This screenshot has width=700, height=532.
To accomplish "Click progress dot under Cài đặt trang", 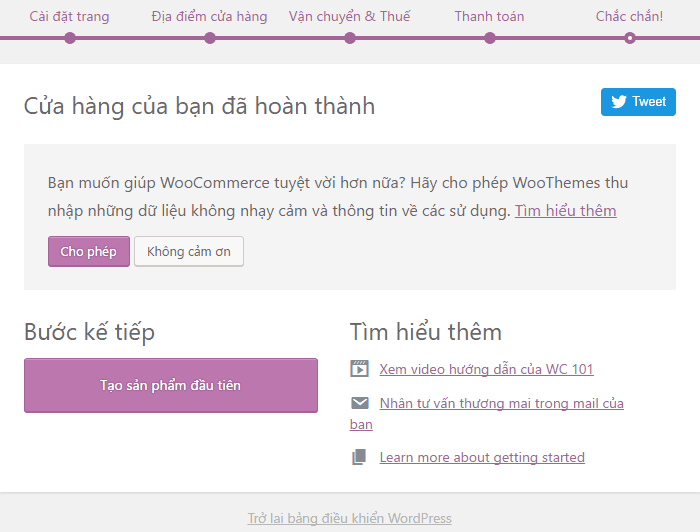I will point(70,38).
